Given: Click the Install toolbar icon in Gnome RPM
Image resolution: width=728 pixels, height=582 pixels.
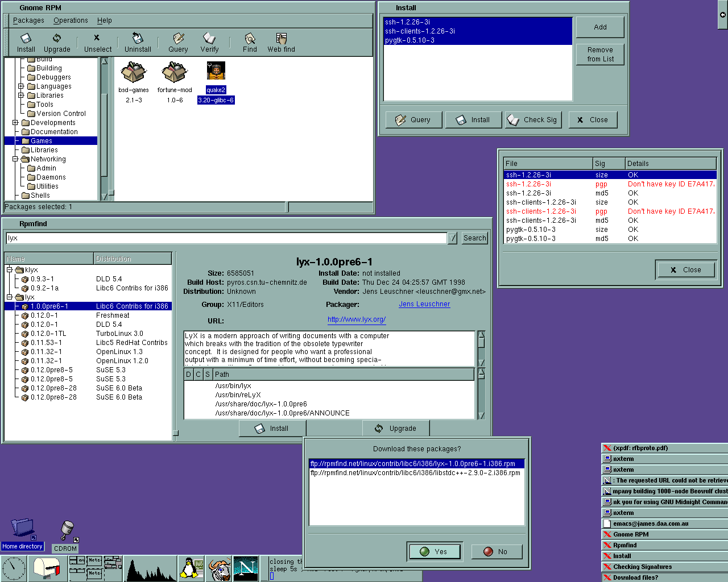Looking at the screenshot, I should click(x=26, y=43).
